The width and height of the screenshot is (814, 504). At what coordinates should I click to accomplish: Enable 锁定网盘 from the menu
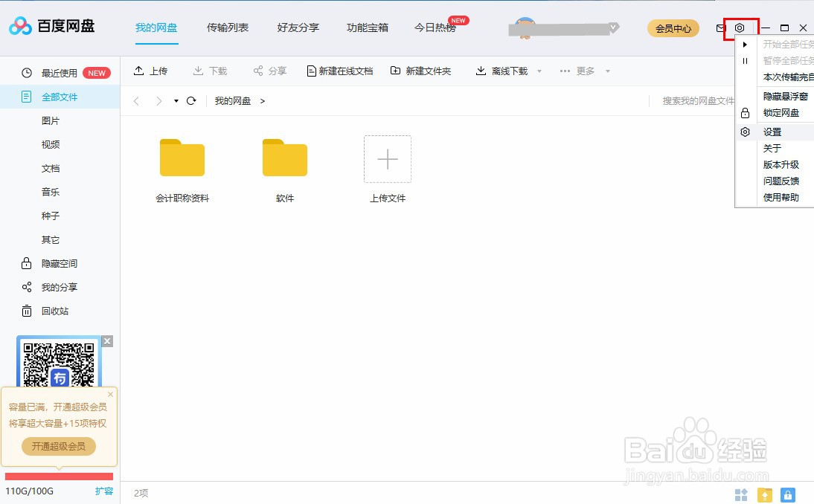(781, 112)
